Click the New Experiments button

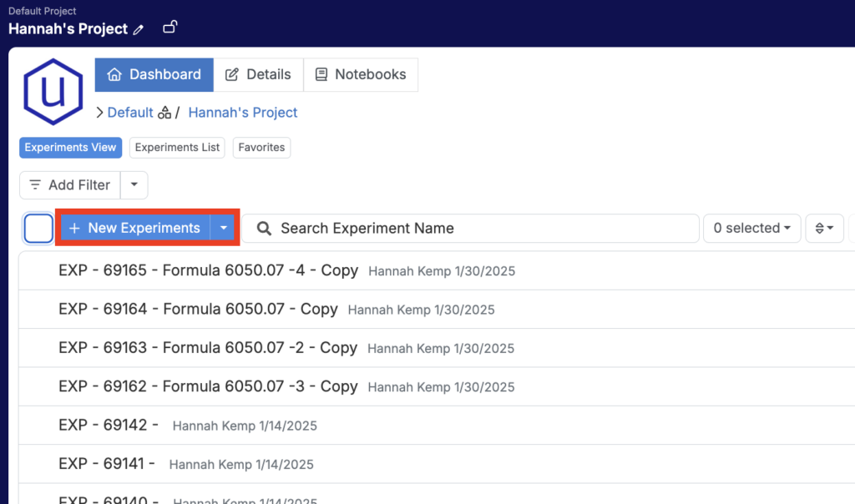(x=134, y=228)
